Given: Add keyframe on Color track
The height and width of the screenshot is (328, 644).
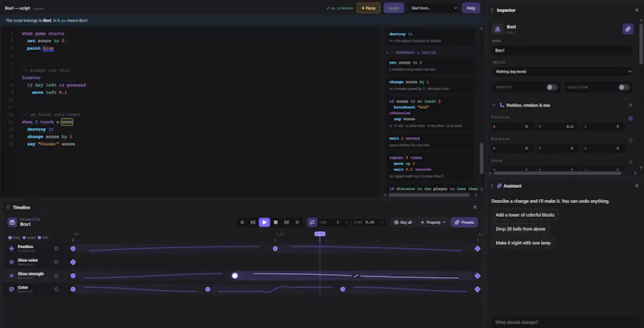Looking at the screenshot, I should tap(56, 289).
